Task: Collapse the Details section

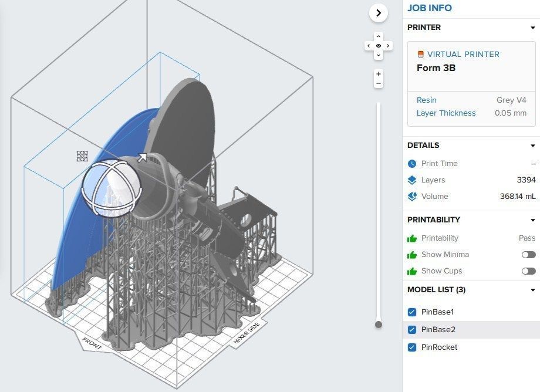Action: (533, 146)
